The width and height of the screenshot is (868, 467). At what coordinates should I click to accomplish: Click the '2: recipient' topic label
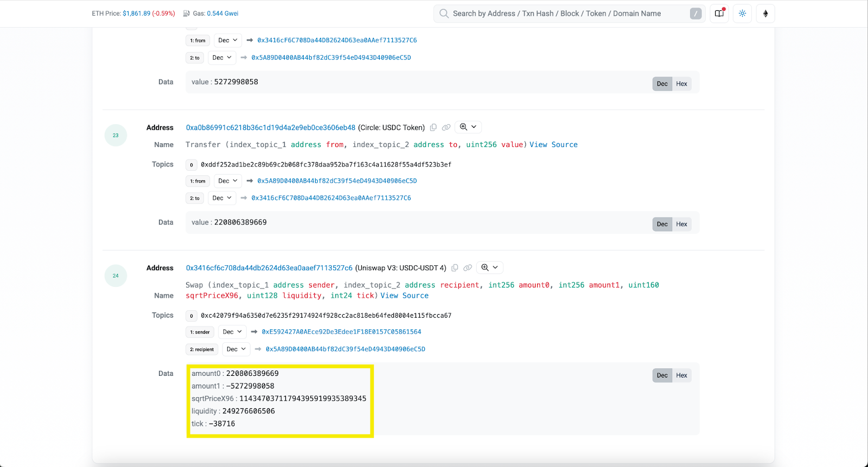point(202,349)
